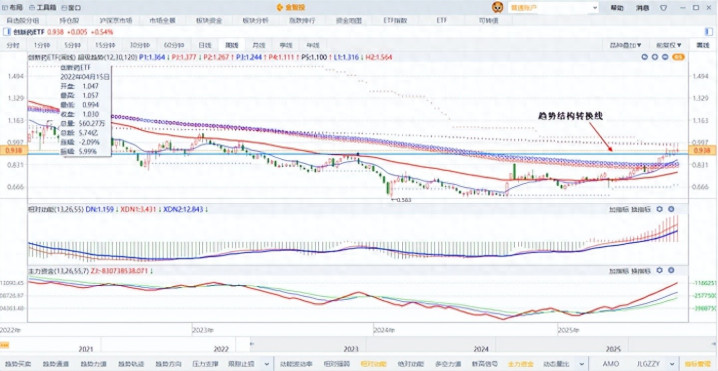Open the 前复权 price adjustment dropdown
The width and height of the screenshot is (718, 371).
coord(669,45)
